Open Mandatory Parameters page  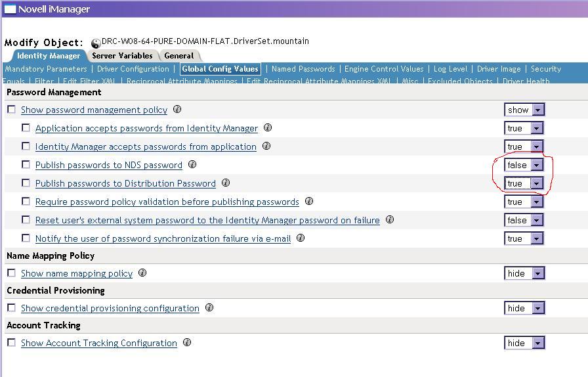click(x=46, y=69)
